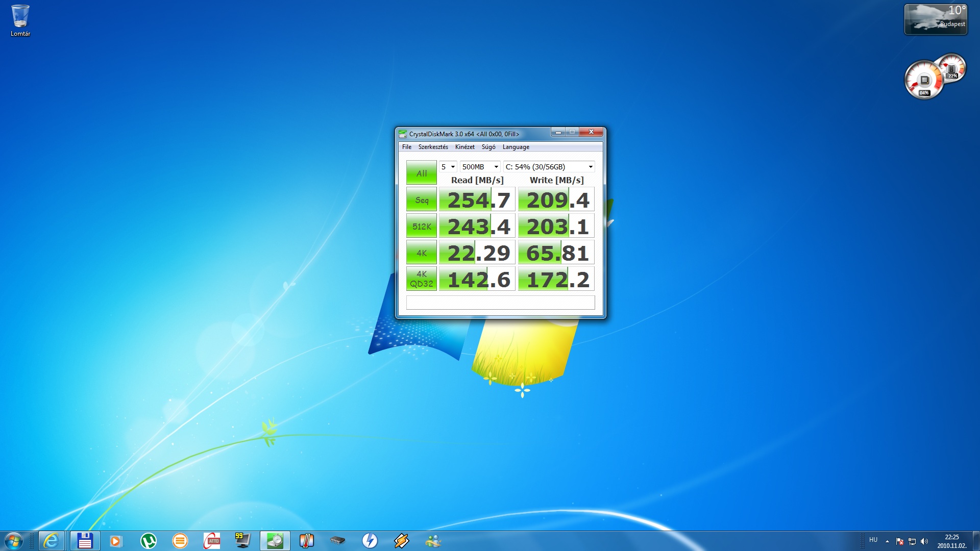Image resolution: width=980 pixels, height=551 pixels.
Task: Open Windows Live Messenger taskbar icon
Action: click(x=433, y=541)
